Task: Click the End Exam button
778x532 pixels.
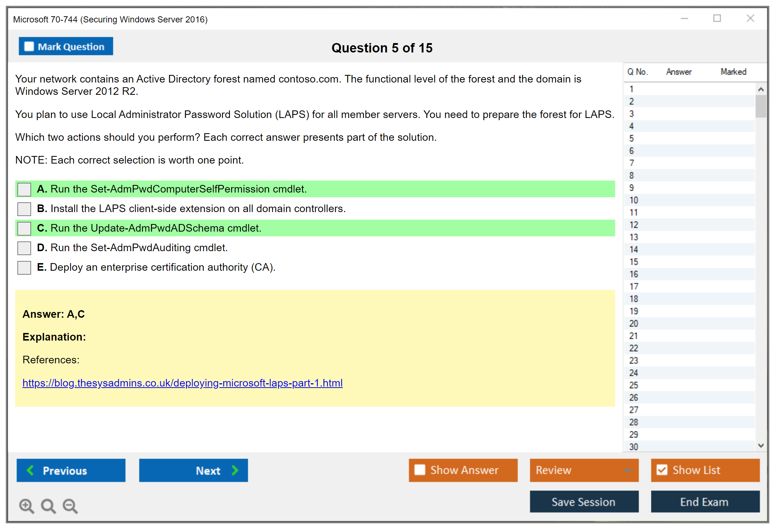Action: click(x=705, y=502)
